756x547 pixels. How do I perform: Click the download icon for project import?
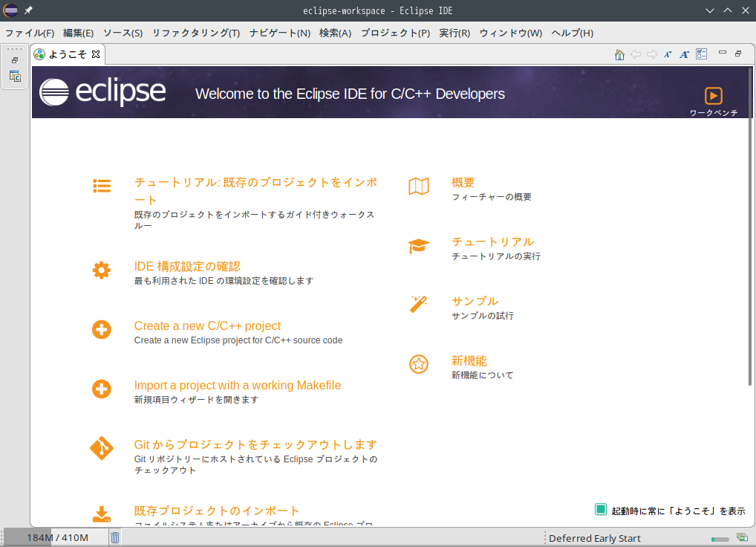click(x=101, y=514)
